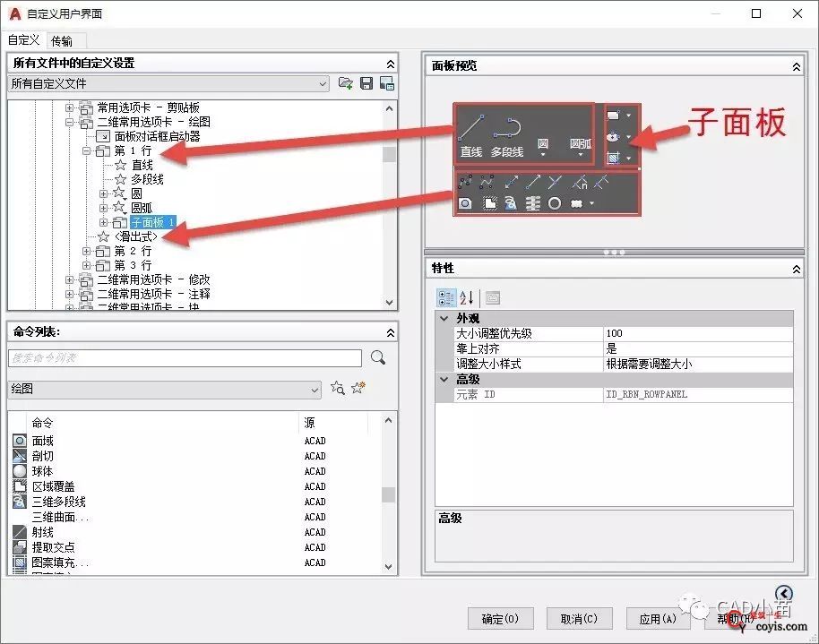Expand the 子面板 1 tree node
Viewport: 819px width, 644px height.
(103, 222)
